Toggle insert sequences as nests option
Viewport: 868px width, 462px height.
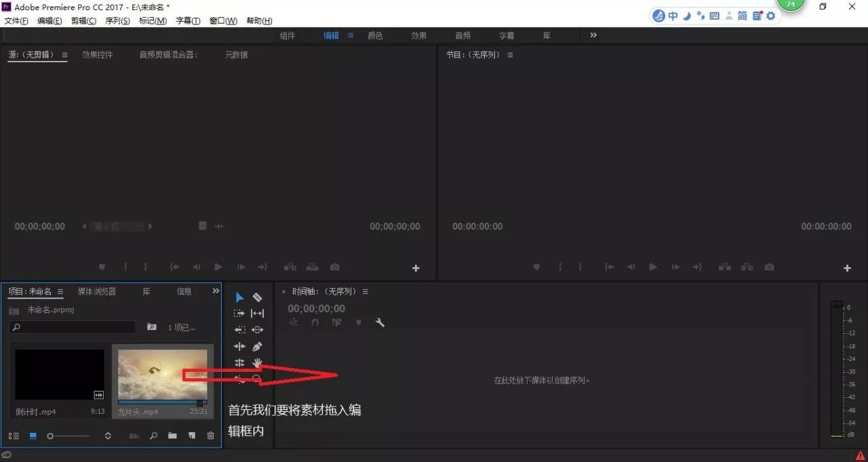click(x=294, y=323)
